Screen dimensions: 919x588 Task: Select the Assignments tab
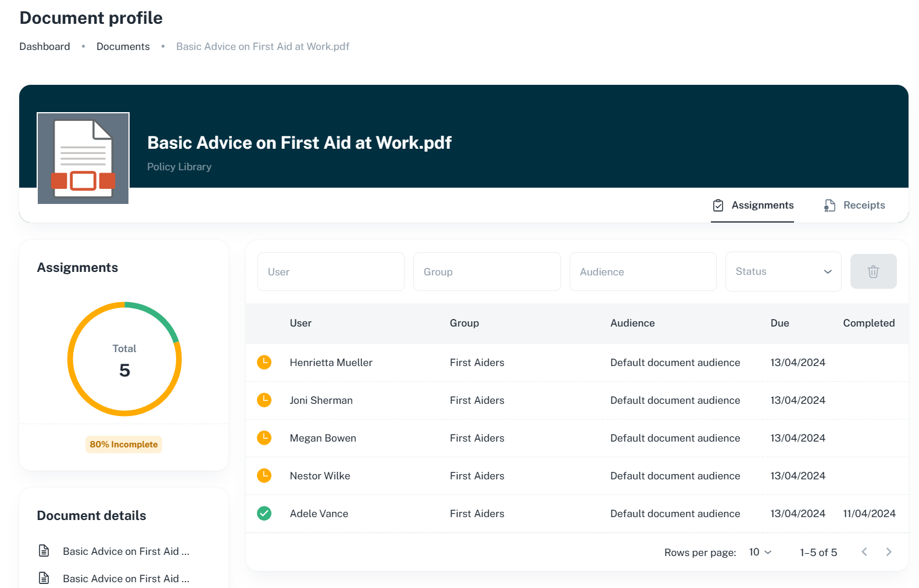coord(753,205)
